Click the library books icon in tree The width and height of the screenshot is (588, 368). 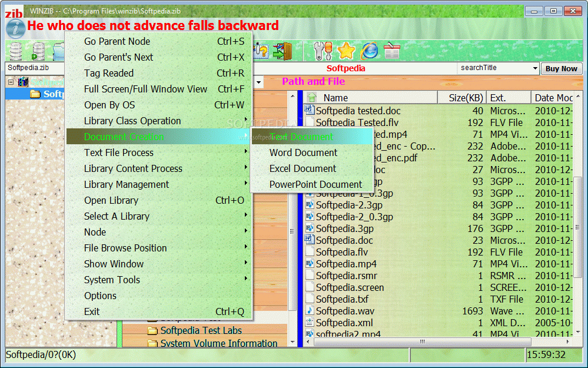point(24,81)
